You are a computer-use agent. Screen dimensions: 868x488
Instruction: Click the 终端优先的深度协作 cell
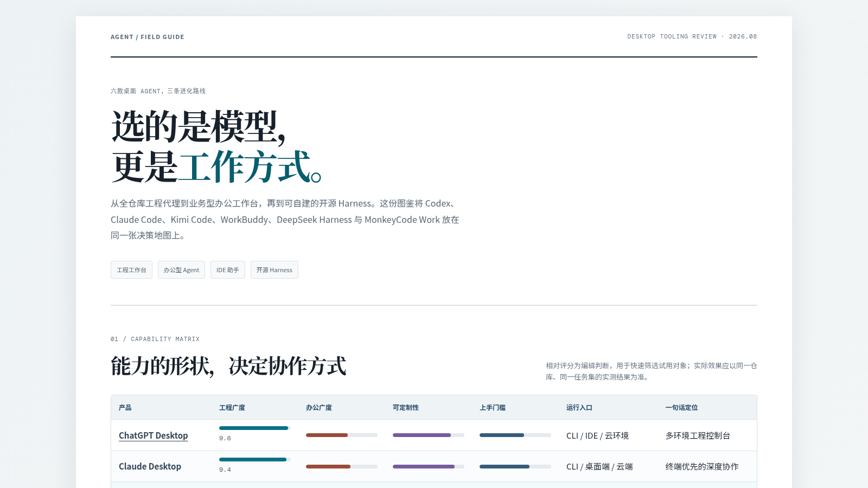click(702, 466)
